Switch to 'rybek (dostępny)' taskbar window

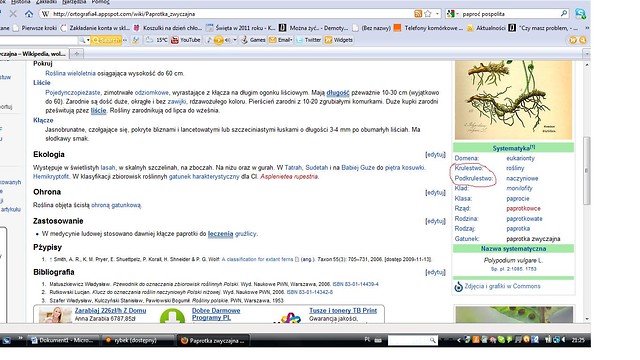click(x=138, y=340)
